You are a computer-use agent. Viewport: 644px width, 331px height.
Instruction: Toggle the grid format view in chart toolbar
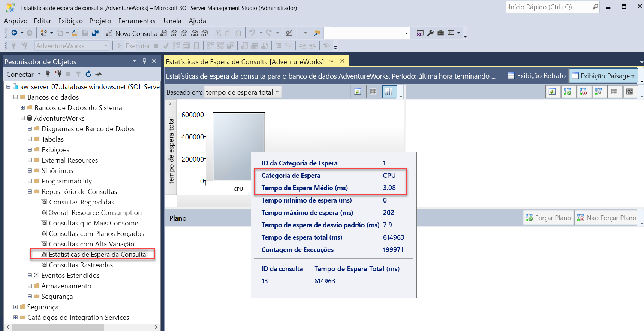coord(373,92)
